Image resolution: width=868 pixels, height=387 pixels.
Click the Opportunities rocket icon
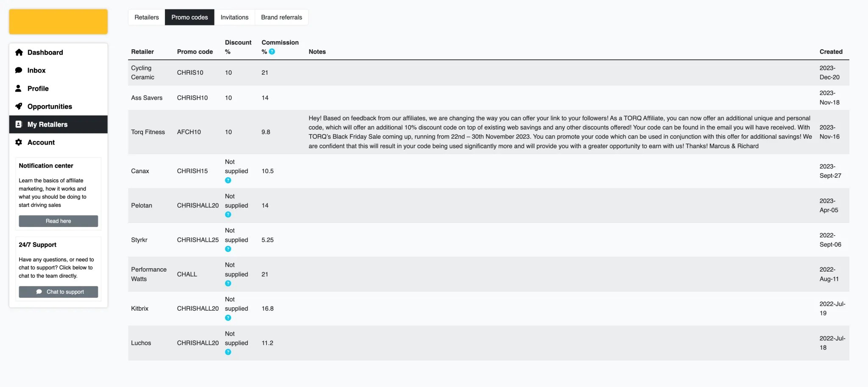tap(19, 106)
